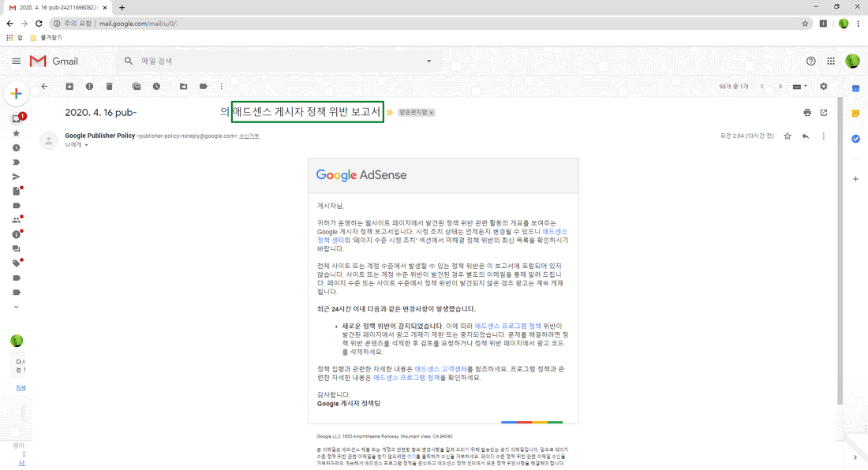Image resolution: width=868 pixels, height=470 pixels.
Task: Bookmark this page with the star icon
Action: click(805, 23)
